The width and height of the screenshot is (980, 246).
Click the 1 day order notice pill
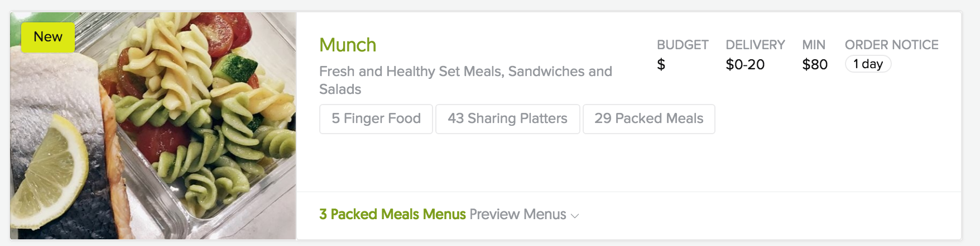click(868, 64)
